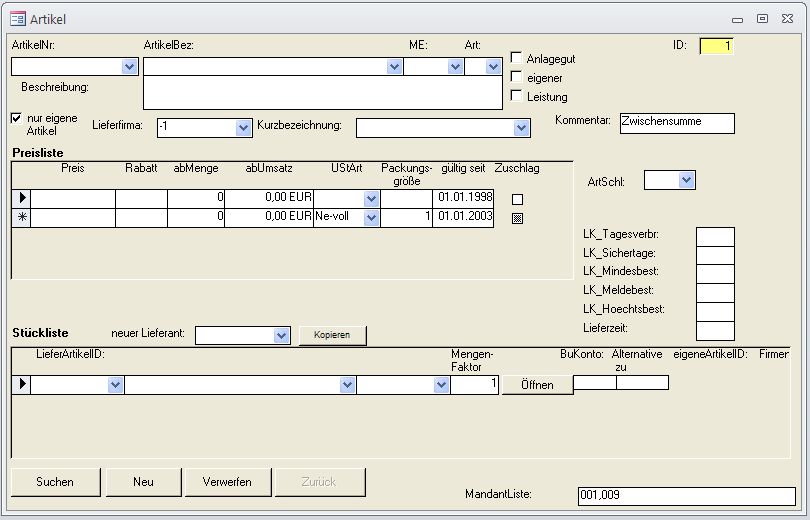
Task: Click the LK_Hoechtsbest input field
Action: point(715,311)
